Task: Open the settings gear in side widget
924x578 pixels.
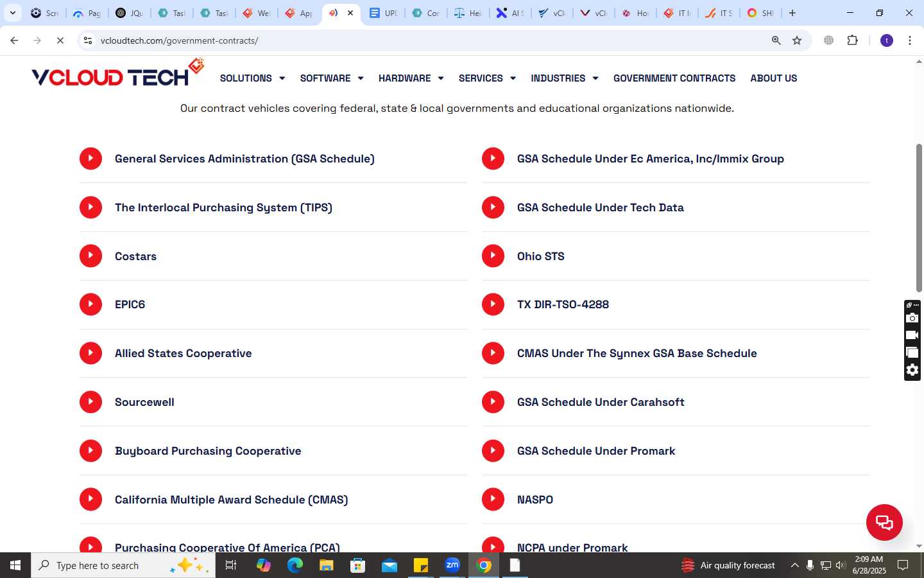Action: pos(912,370)
